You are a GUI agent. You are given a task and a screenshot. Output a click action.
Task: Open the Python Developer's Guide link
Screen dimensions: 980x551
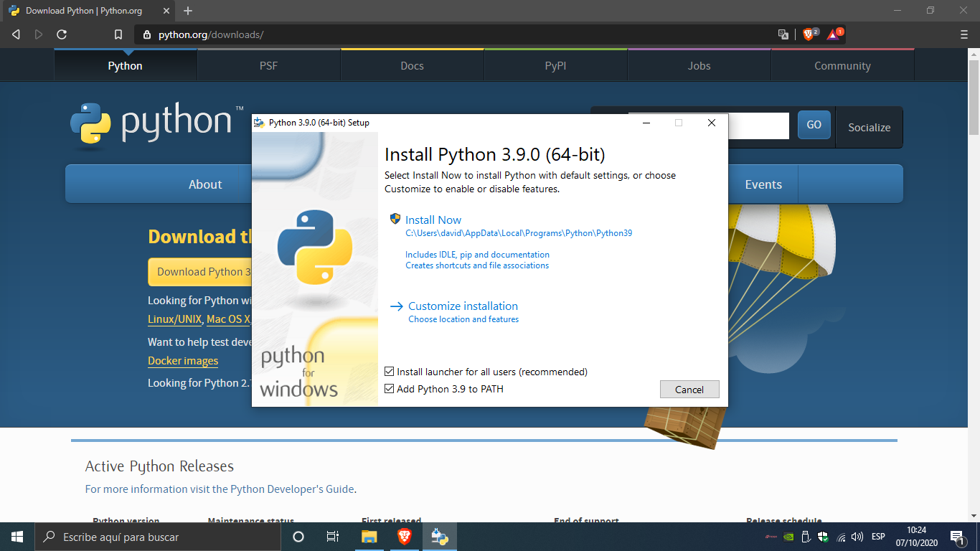[292, 489]
